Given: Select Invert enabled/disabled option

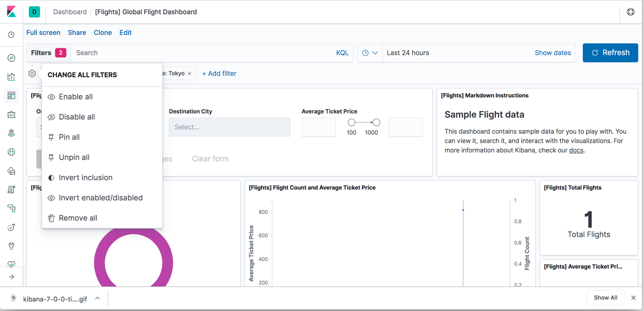Looking at the screenshot, I should (x=101, y=198).
